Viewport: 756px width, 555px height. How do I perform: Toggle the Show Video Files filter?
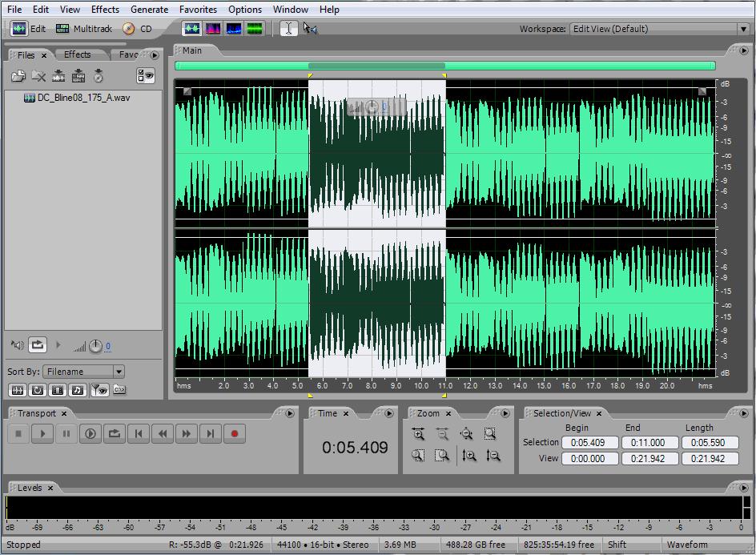pyautogui.click(x=58, y=390)
